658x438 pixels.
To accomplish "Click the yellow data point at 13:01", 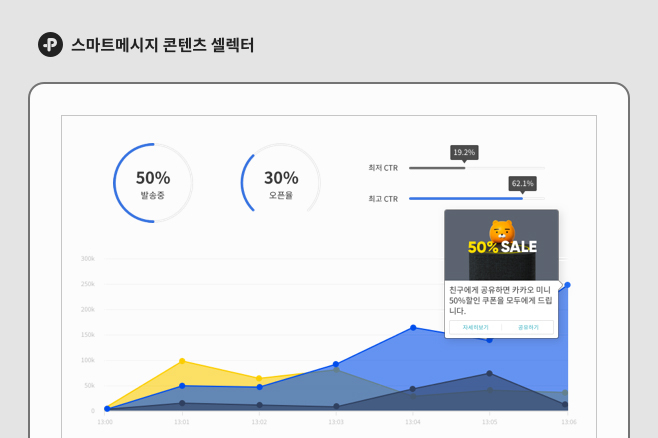I will click(182, 361).
